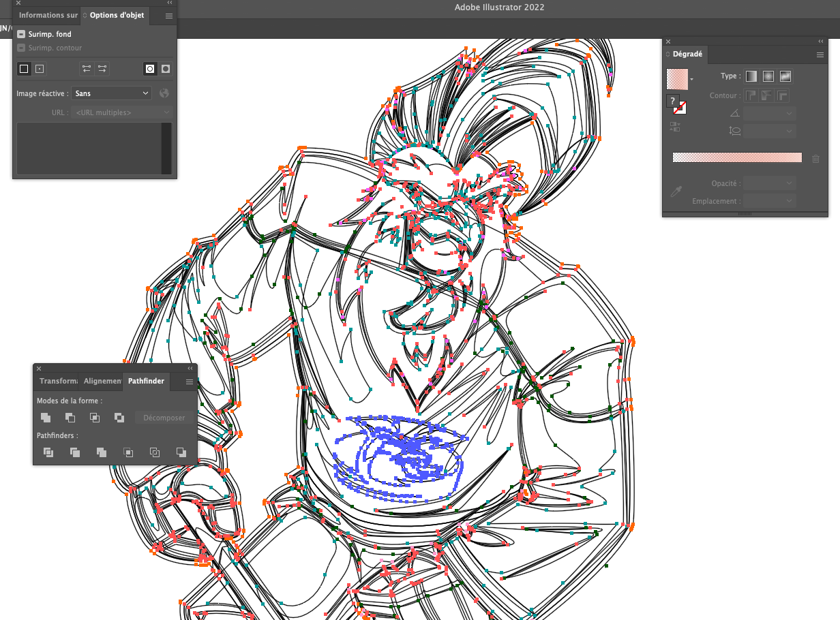Apply Minus Front shape mode
The image size is (840, 620).
coord(70,418)
